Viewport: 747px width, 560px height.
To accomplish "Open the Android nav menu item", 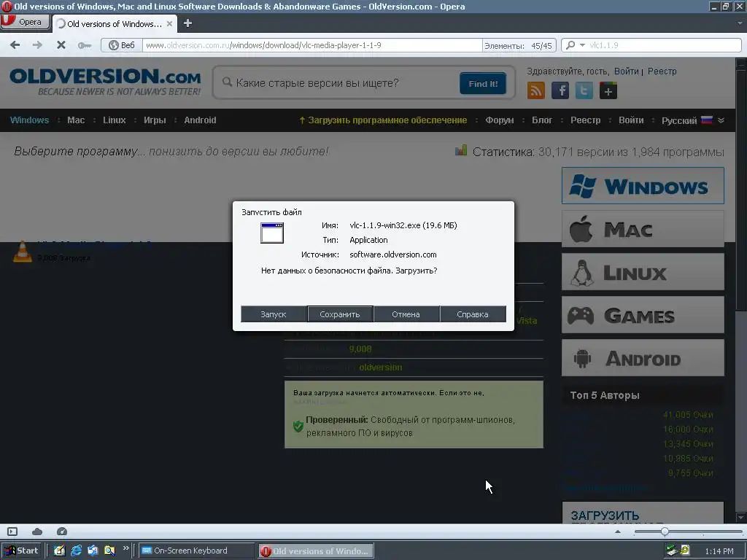I will pyautogui.click(x=200, y=120).
